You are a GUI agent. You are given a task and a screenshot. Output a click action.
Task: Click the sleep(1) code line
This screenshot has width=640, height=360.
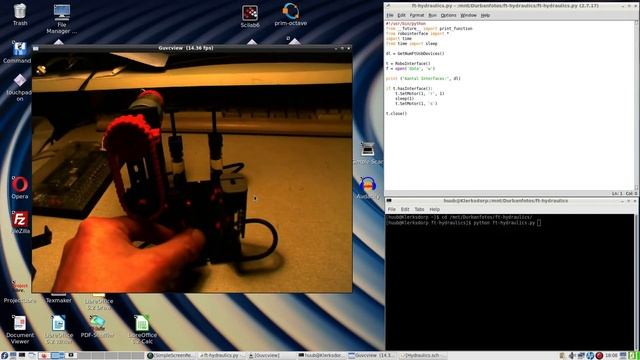(x=404, y=98)
